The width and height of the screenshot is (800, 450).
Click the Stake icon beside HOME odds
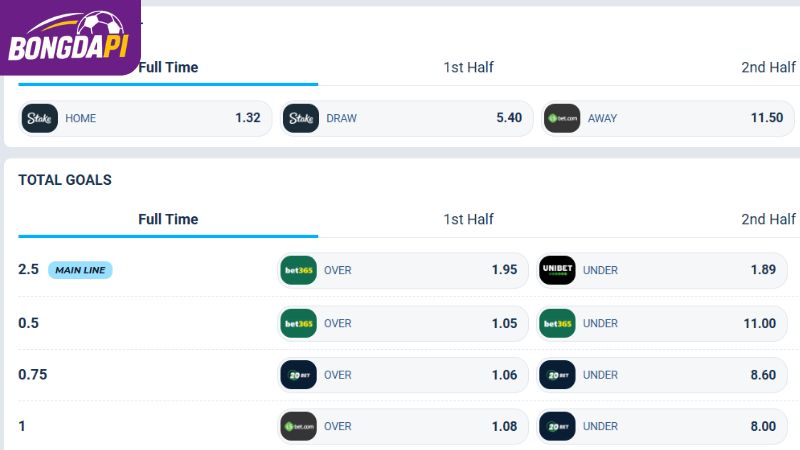click(x=39, y=118)
